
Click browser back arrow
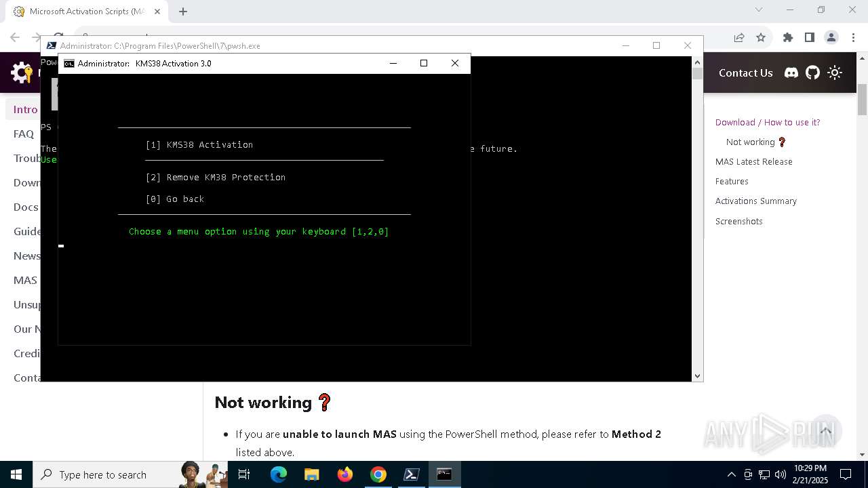point(15,37)
